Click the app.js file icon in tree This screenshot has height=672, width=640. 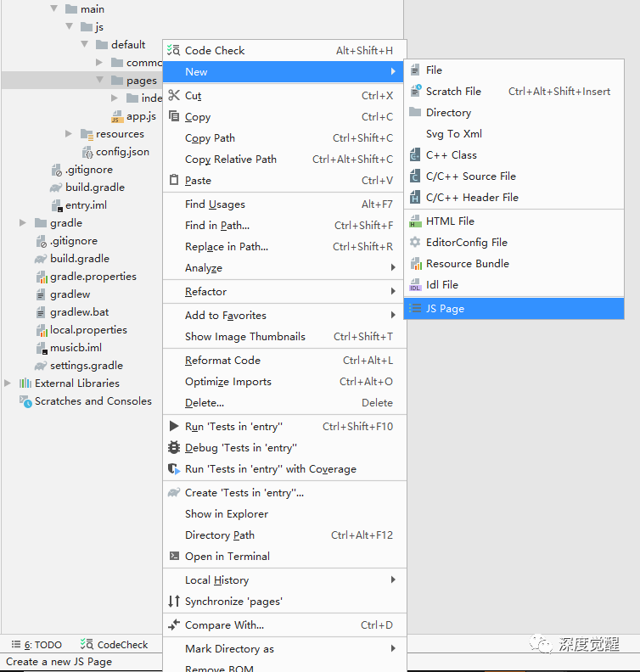(x=116, y=116)
